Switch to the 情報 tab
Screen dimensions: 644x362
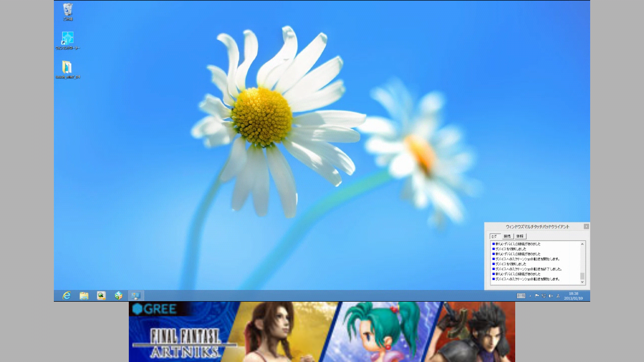tap(520, 236)
